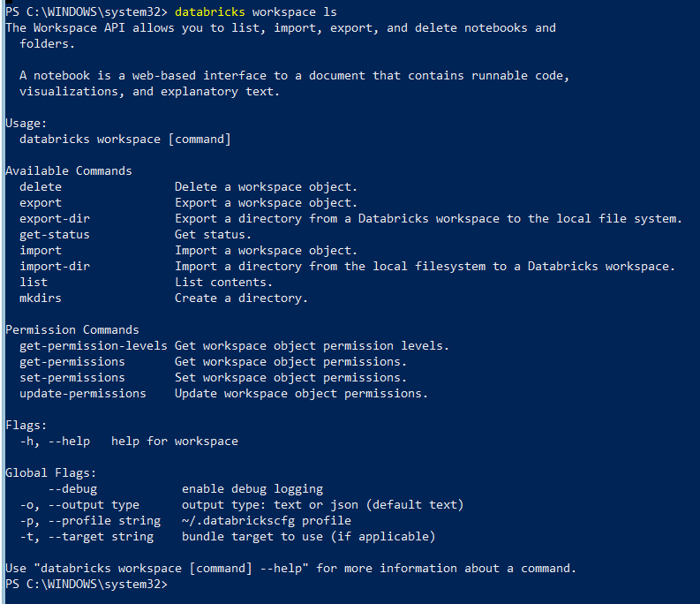Select the 'get-status' command text

pyautogui.click(x=55, y=235)
